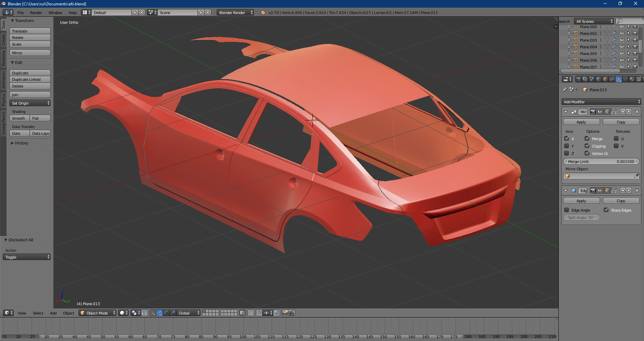
Task: Switch to the Create tab
Action: tap(4, 40)
